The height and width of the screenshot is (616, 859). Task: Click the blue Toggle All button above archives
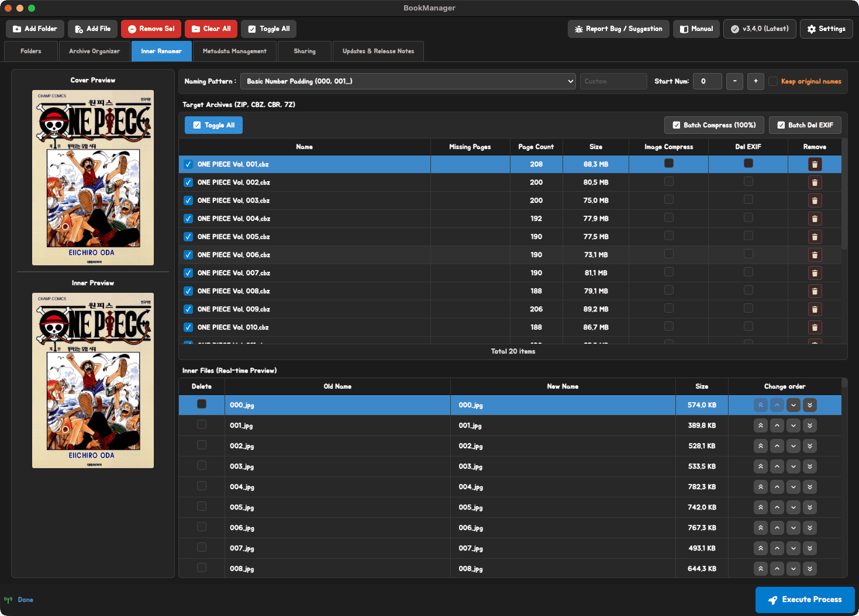click(213, 125)
